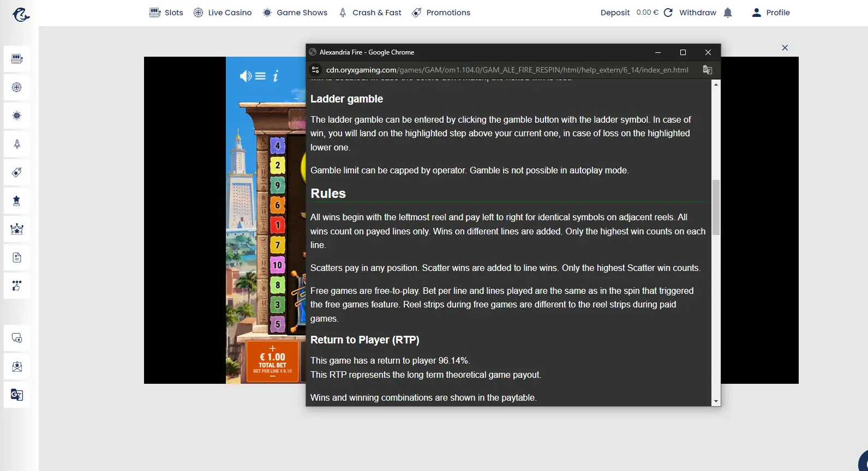Minimize the Alexandria Fire popup window
Viewport: 868px width, 471px height.
[658, 52]
